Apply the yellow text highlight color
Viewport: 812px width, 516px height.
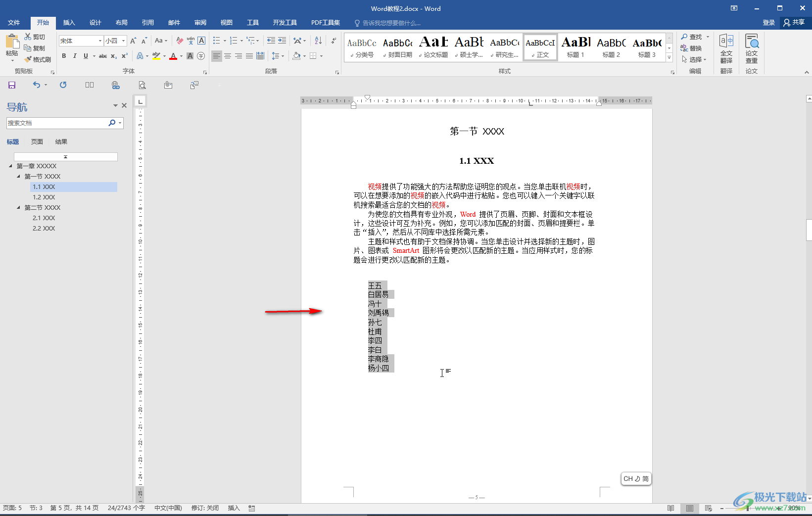point(156,56)
